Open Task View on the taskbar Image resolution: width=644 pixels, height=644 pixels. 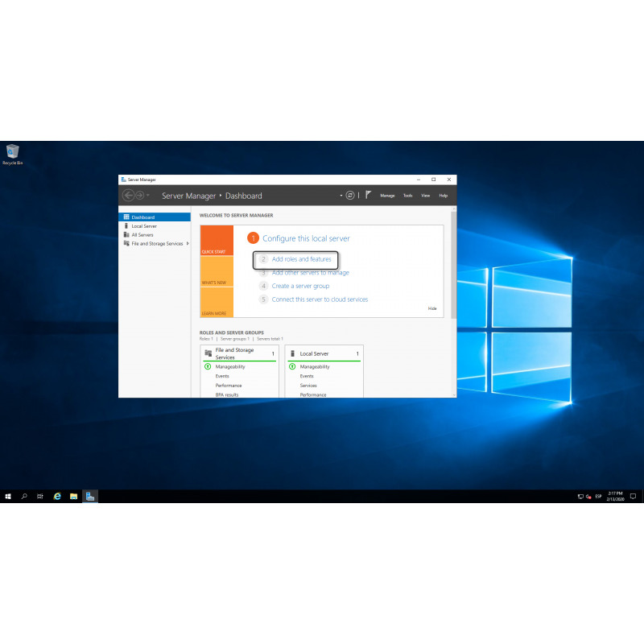[x=40, y=497]
